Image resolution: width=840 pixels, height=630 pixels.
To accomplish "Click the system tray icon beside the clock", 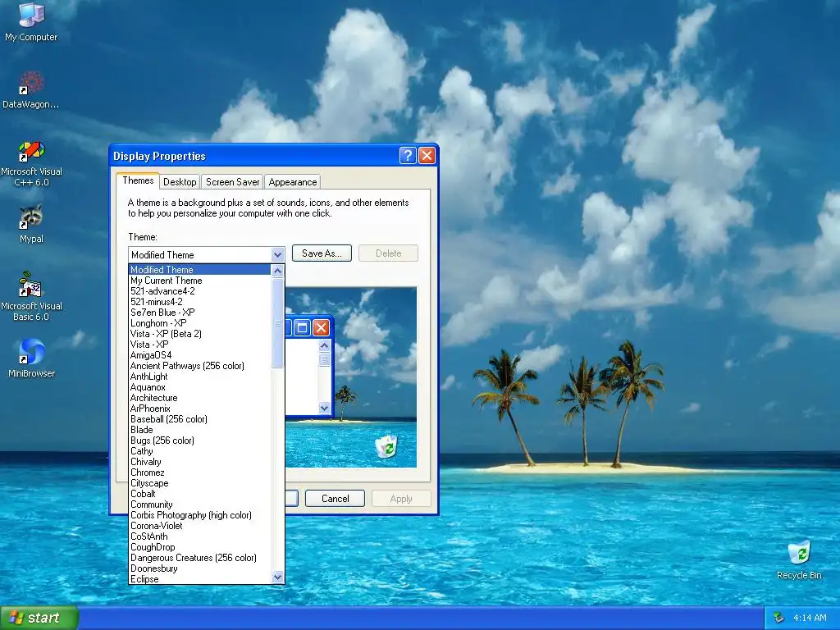I will tap(779, 618).
